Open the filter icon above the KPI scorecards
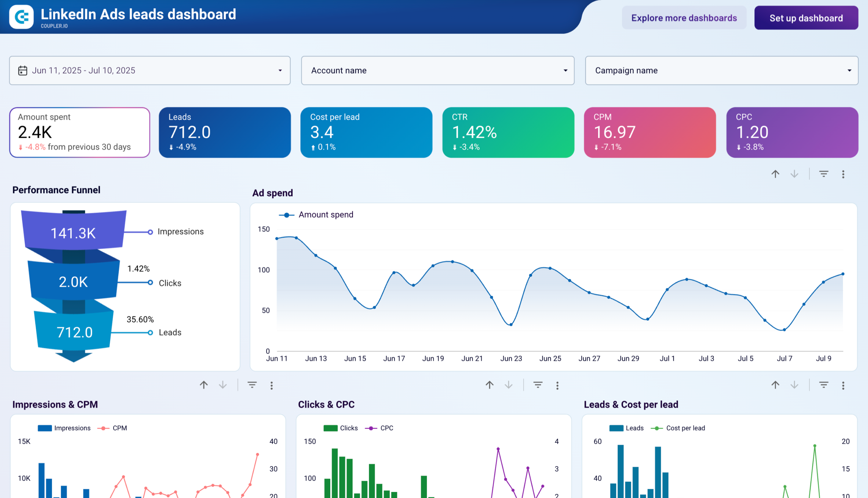 click(x=823, y=174)
